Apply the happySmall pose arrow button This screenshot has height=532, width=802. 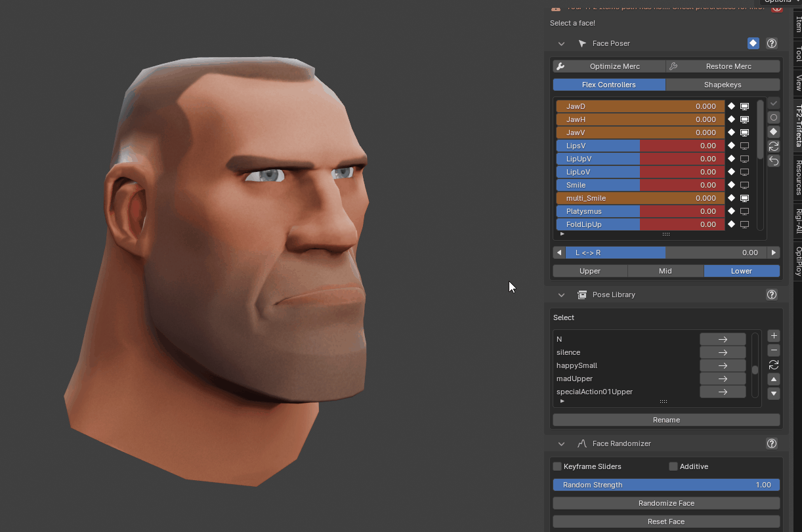pyautogui.click(x=723, y=365)
